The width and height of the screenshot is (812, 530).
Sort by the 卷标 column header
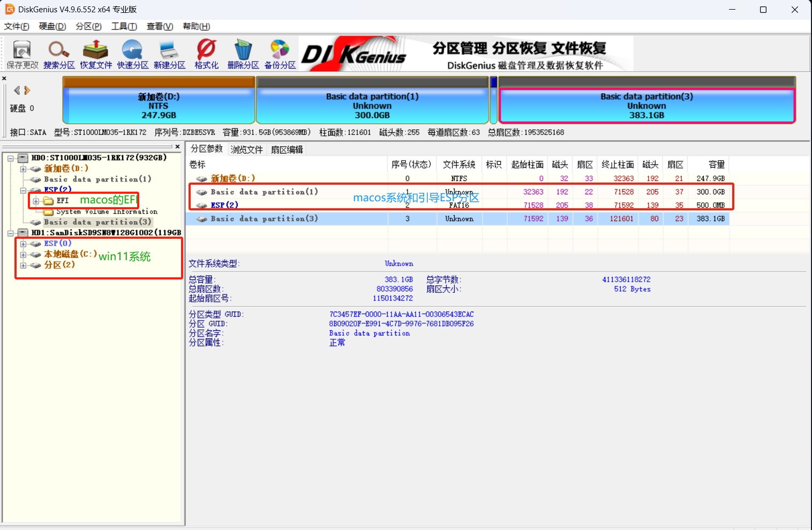[287, 164]
